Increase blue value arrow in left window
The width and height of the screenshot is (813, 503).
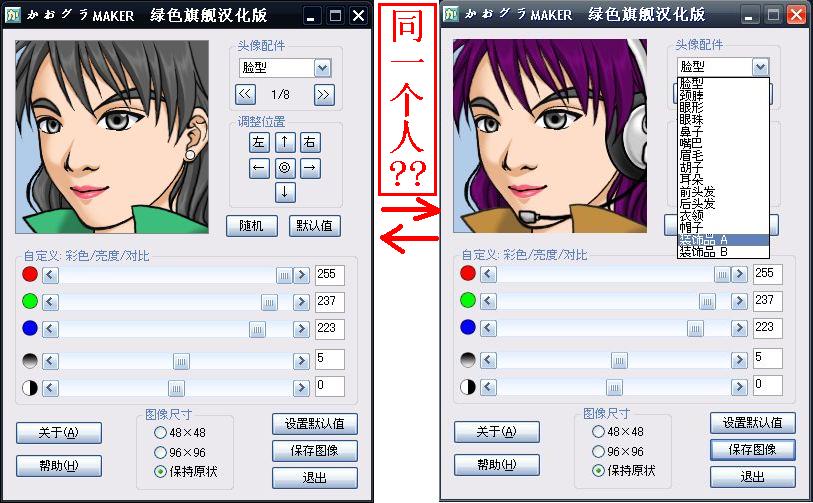tap(301, 329)
